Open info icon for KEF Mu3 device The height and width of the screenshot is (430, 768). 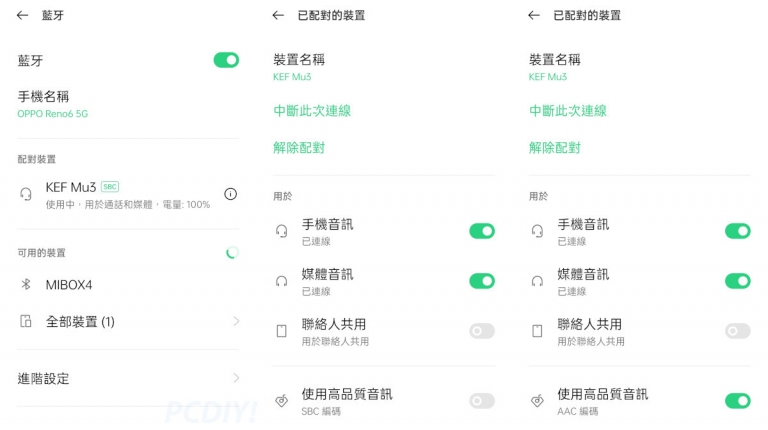[x=230, y=194]
